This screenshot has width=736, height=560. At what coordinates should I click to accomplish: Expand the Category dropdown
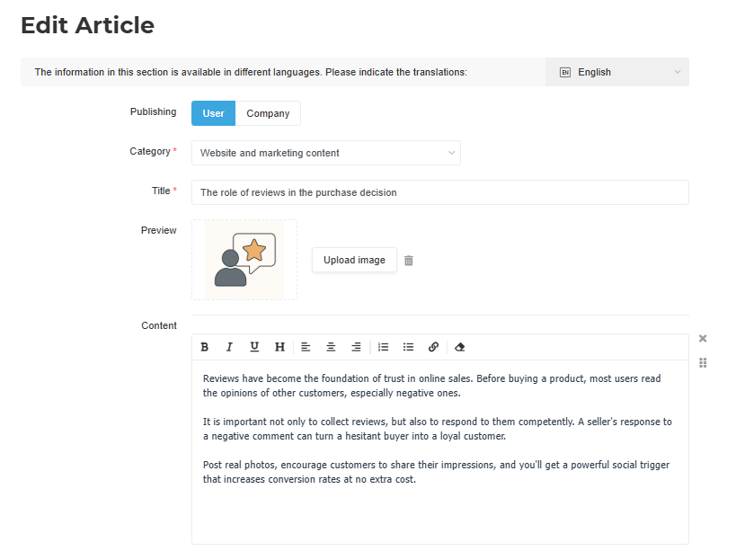(325, 153)
